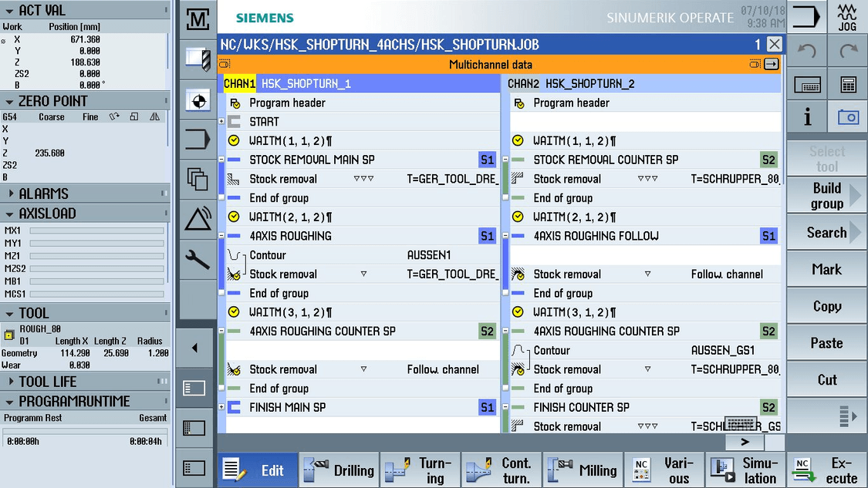Click the wrench setup icon

(198, 259)
